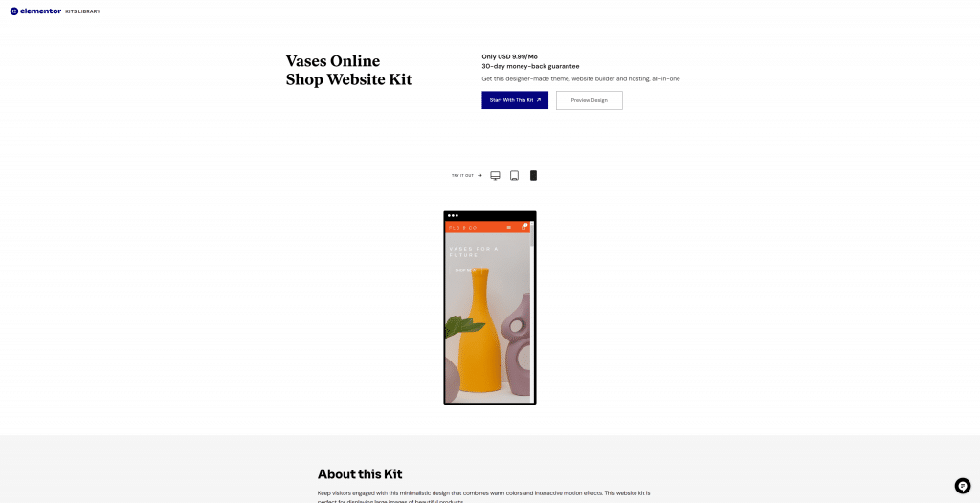The image size is (980, 503).
Task: Click the Vases For A Future headline
Action: (x=474, y=251)
